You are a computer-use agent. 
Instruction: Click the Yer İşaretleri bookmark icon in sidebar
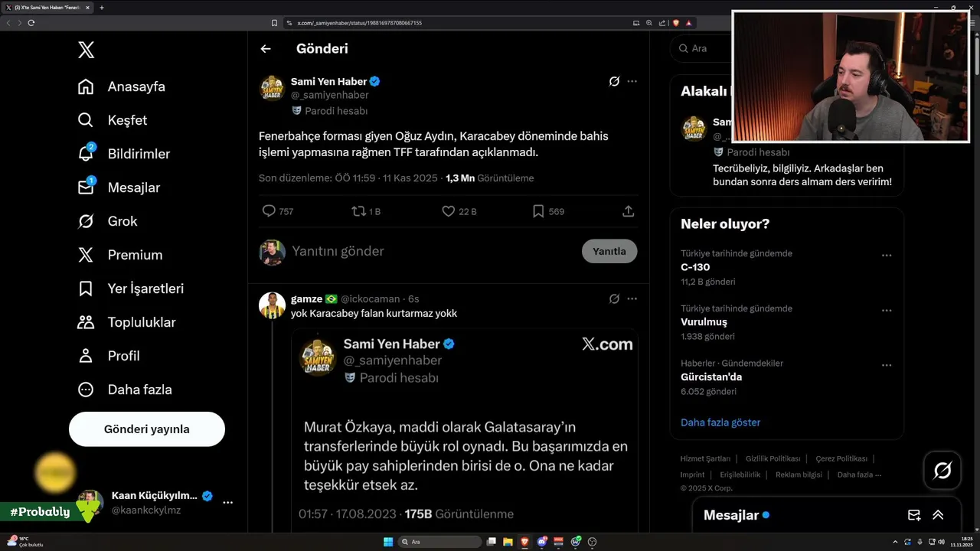coord(86,289)
